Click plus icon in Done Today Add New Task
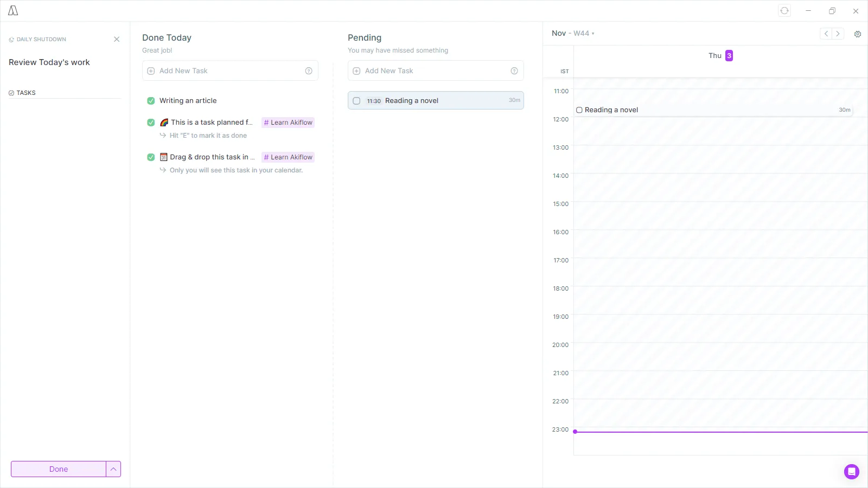Screen dimensions: 868x488 click(x=151, y=71)
